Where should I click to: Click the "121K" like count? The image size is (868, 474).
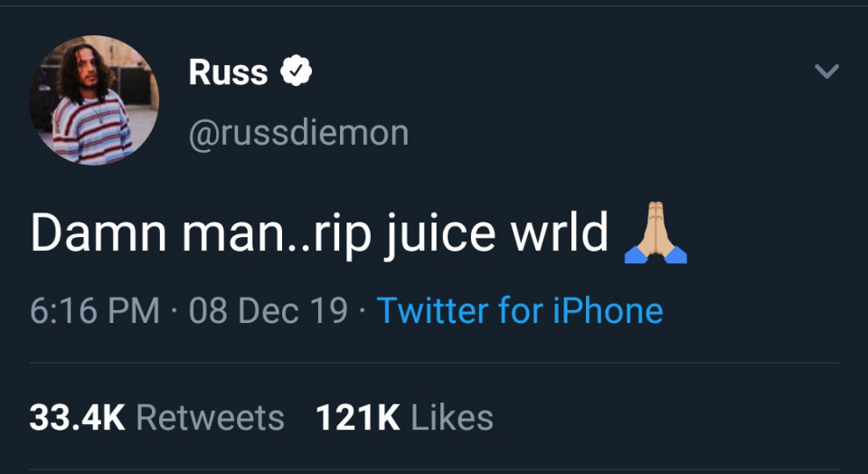(x=358, y=417)
